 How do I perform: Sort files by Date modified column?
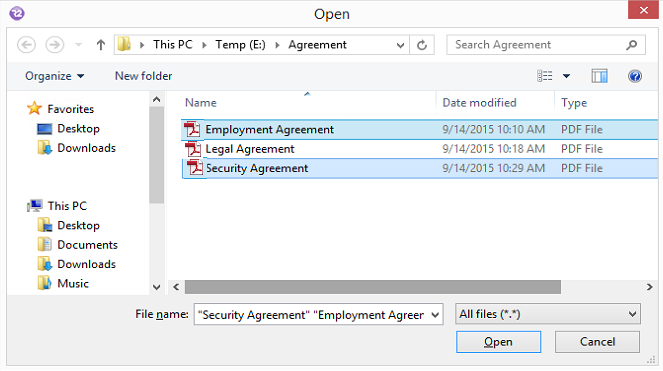[479, 103]
